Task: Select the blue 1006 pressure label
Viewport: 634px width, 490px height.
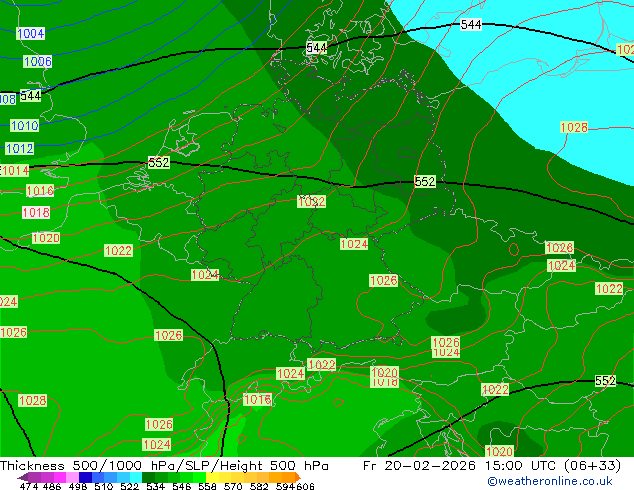Action: (x=38, y=61)
